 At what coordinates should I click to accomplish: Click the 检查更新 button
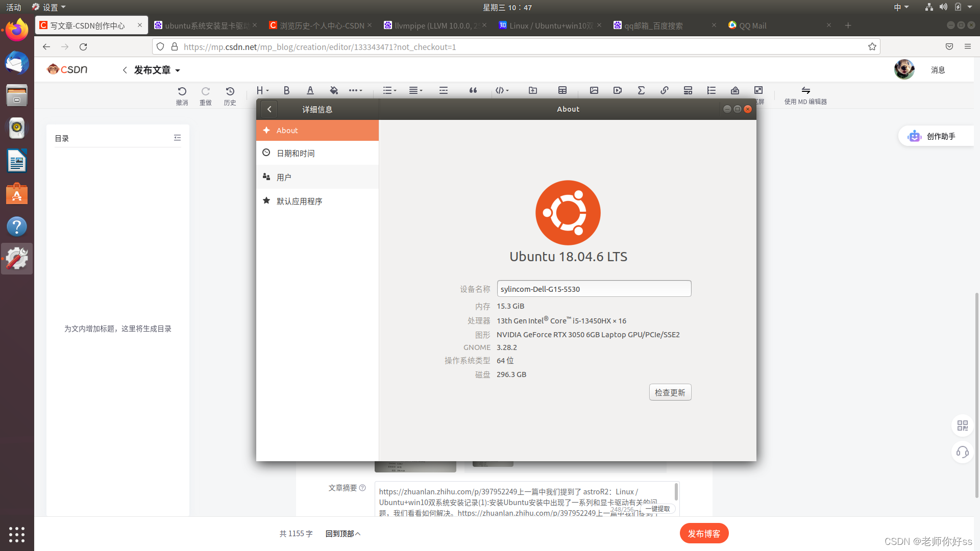click(670, 392)
